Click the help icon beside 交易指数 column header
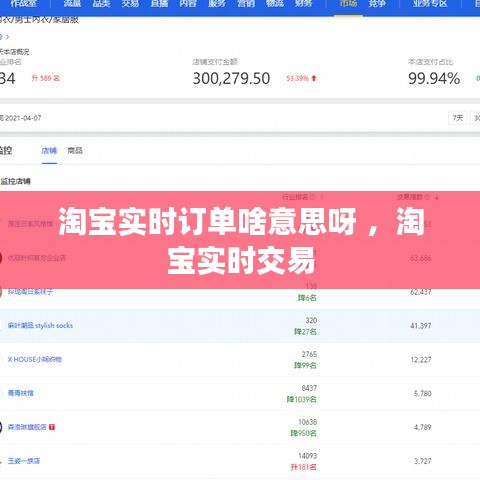The width and height of the screenshot is (480, 480). tap(427, 197)
